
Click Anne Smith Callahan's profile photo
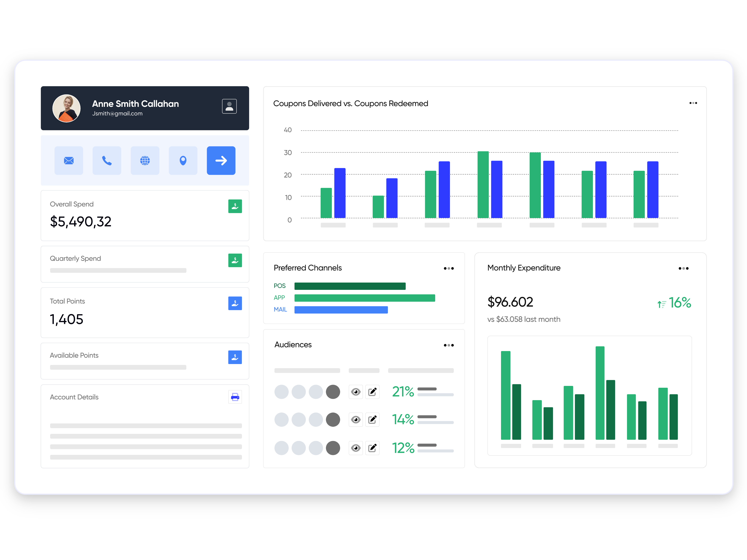click(67, 108)
